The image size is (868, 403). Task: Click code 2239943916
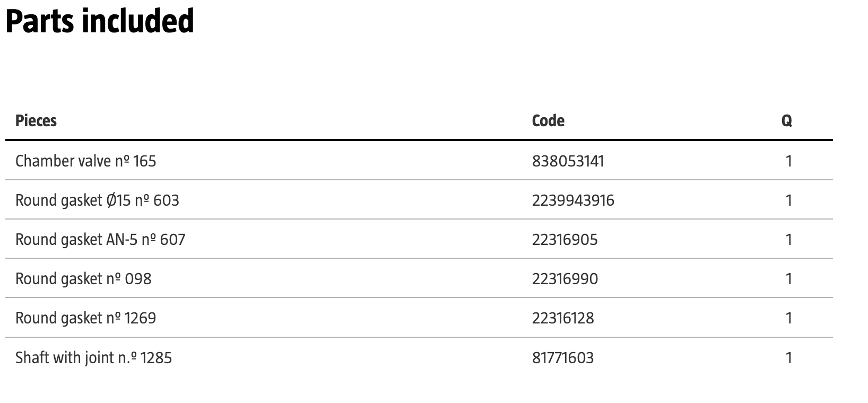pyautogui.click(x=573, y=200)
